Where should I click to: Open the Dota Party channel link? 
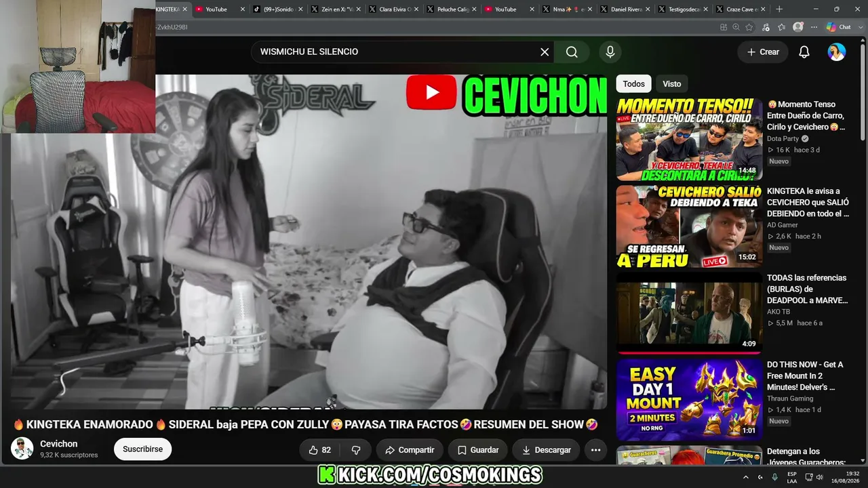click(x=783, y=139)
